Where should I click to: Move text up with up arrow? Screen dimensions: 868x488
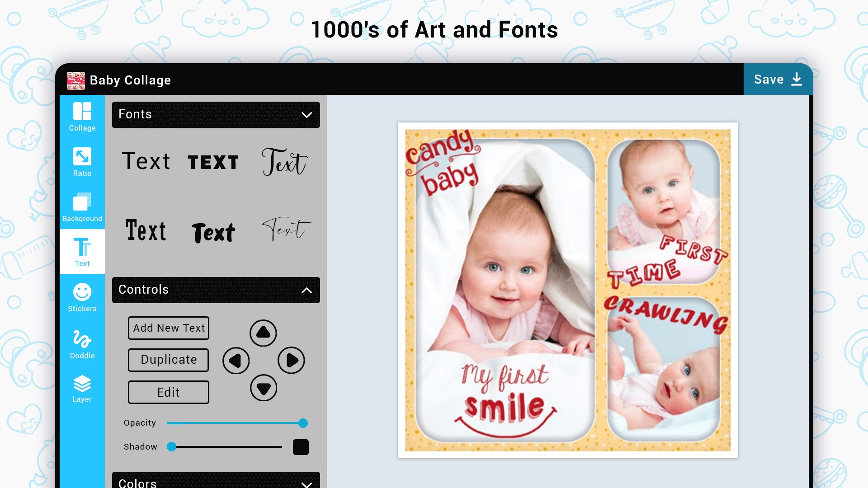click(x=263, y=333)
